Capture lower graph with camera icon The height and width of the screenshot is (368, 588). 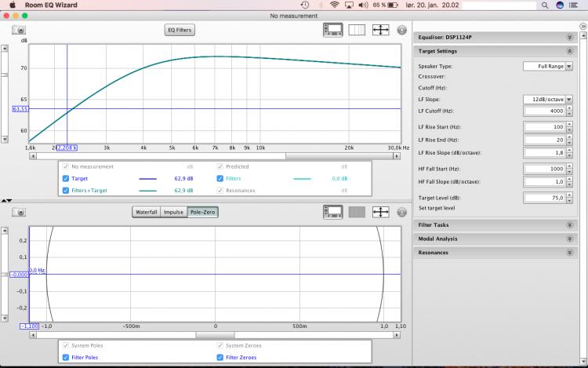tap(18, 213)
